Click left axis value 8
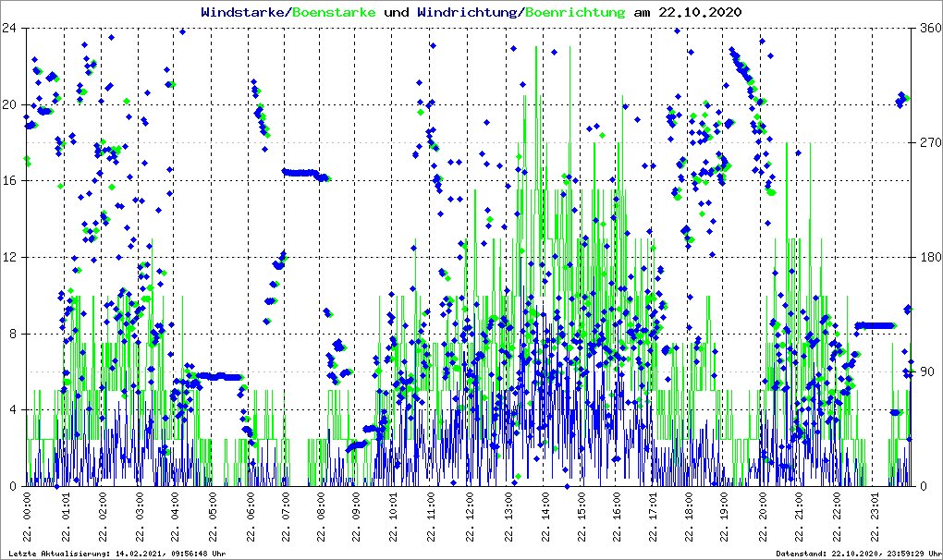The height and width of the screenshot is (560, 943). 12,334
